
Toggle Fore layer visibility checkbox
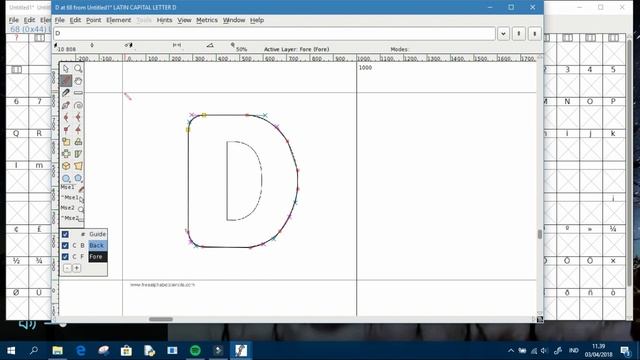tap(65, 257)
